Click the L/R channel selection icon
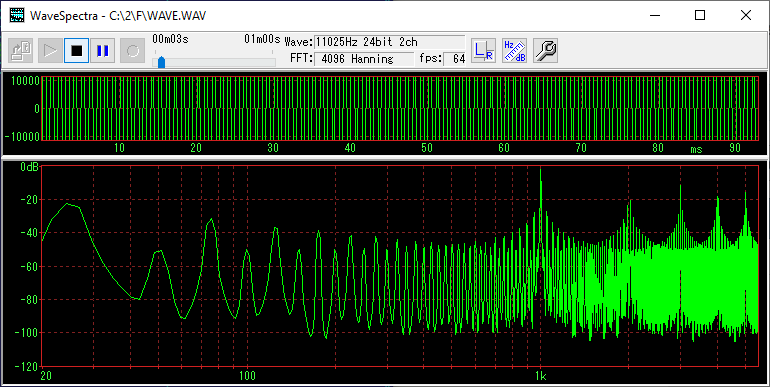Viewport: 770px width, 387px height. point(483,51)
